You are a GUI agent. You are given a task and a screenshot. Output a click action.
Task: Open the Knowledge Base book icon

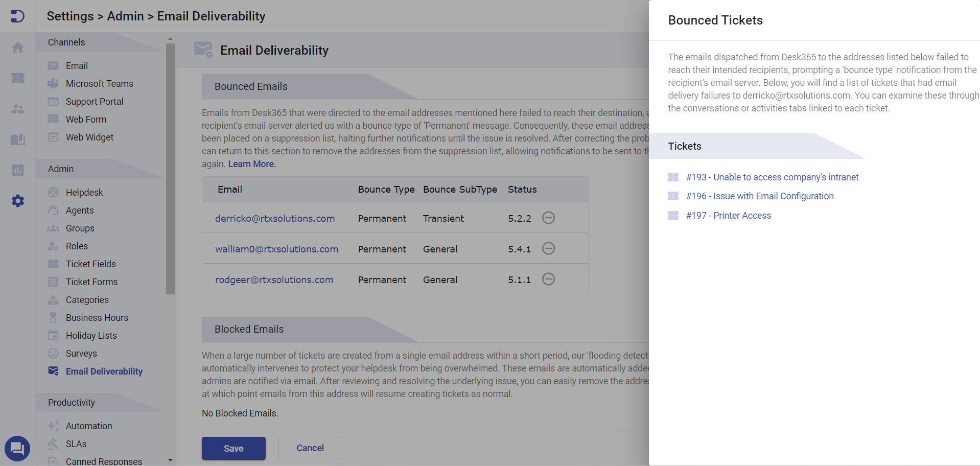[17, 139]
